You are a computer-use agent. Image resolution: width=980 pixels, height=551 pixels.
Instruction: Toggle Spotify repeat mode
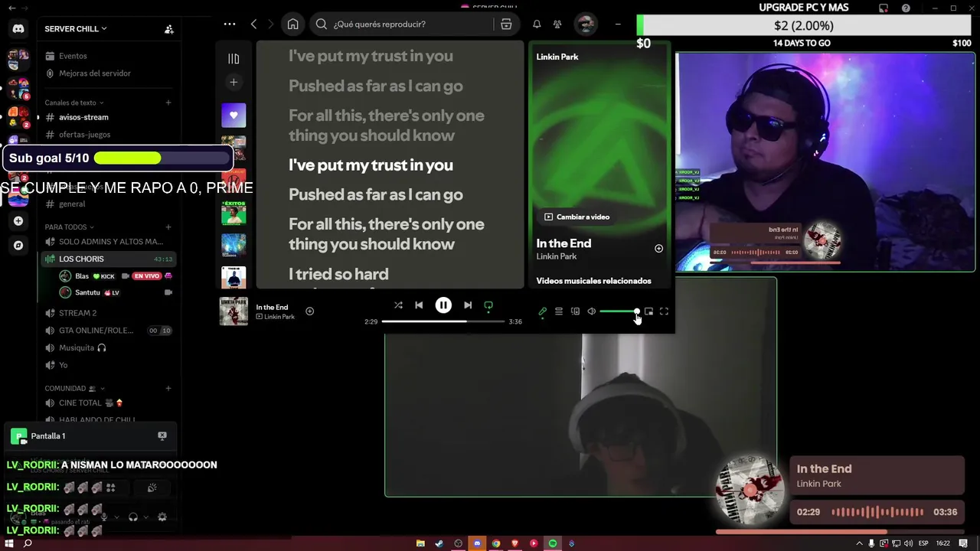488,305
